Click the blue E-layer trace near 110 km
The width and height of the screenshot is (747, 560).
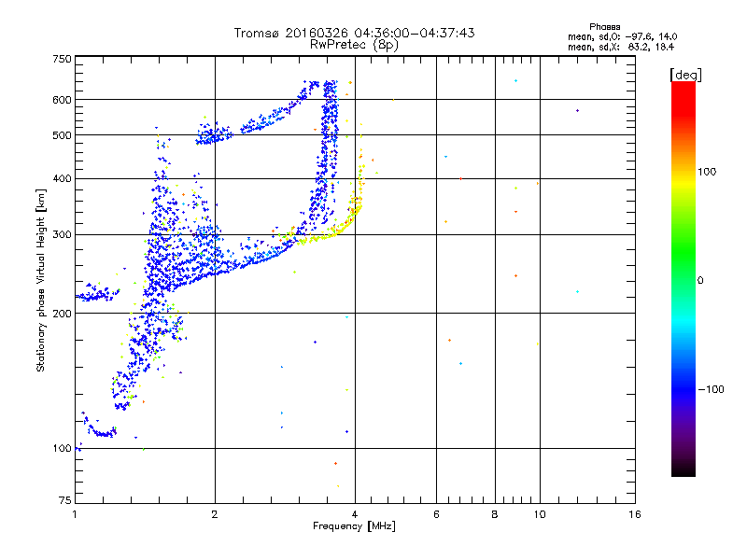pyautogui.click(x=102, y=433)
